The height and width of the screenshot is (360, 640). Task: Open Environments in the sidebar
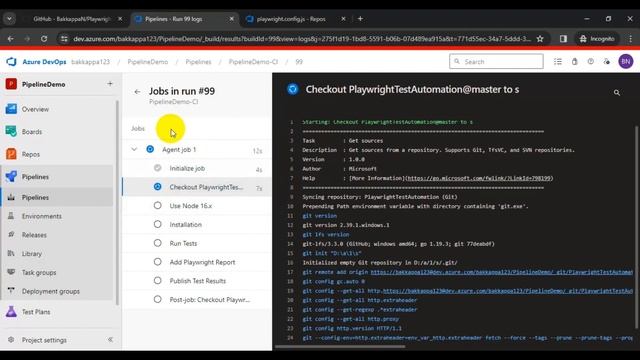coord(42,216)
